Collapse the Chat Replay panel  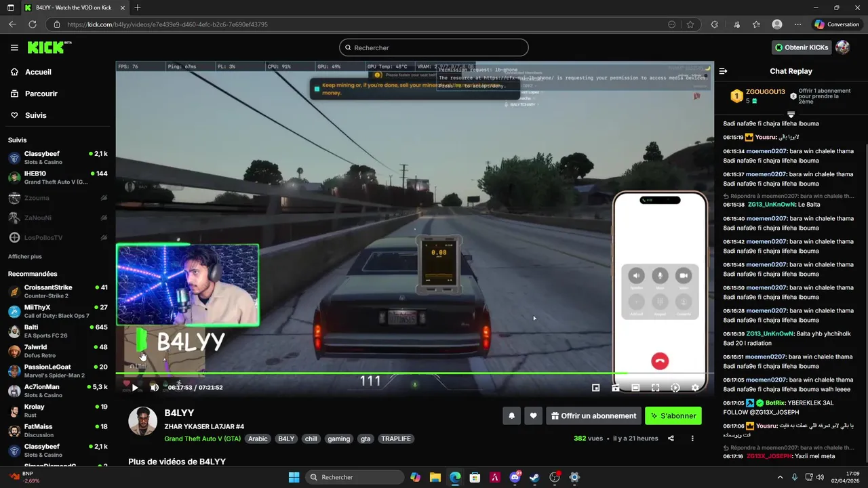click(x=723, y=71)
